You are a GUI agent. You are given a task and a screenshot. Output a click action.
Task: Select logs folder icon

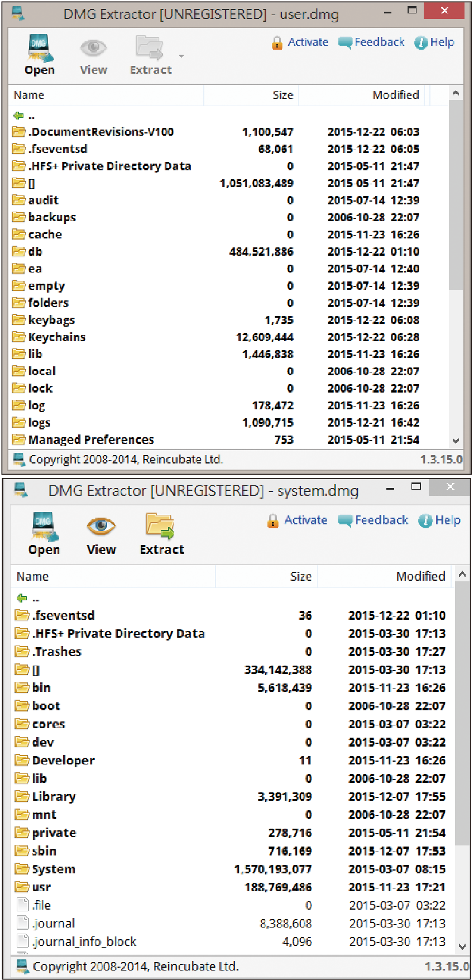click(20, 423)
